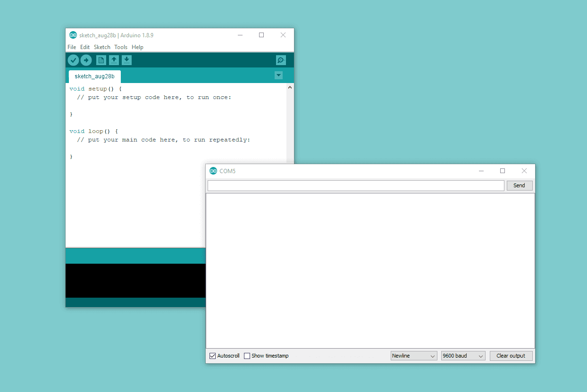
Task: Enable the Show timestamp checkbox
Action: pyautogui.click(x=247, y=356)
